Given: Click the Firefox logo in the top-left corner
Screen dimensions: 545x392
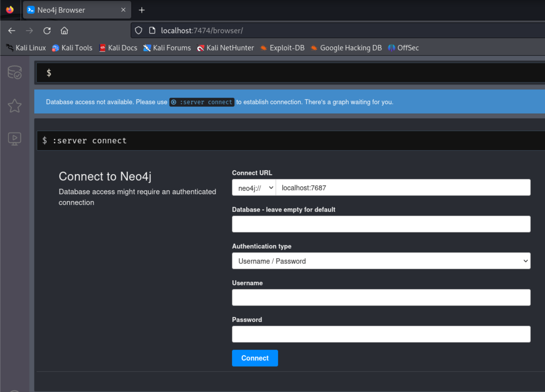Looking at the screenshot, I should pyautogui.click(x=10, y=10).
